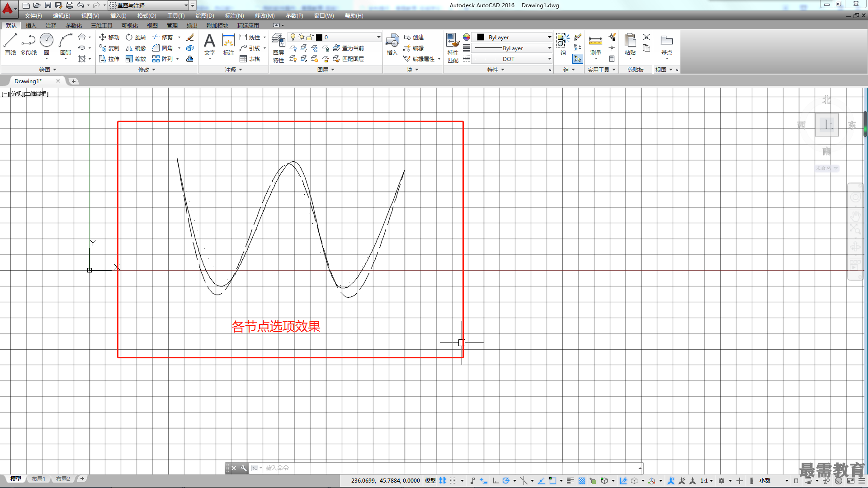The image size is (868, 488).
Task: Click the Copy (复制) modify tool
Action: coord(109,48)
